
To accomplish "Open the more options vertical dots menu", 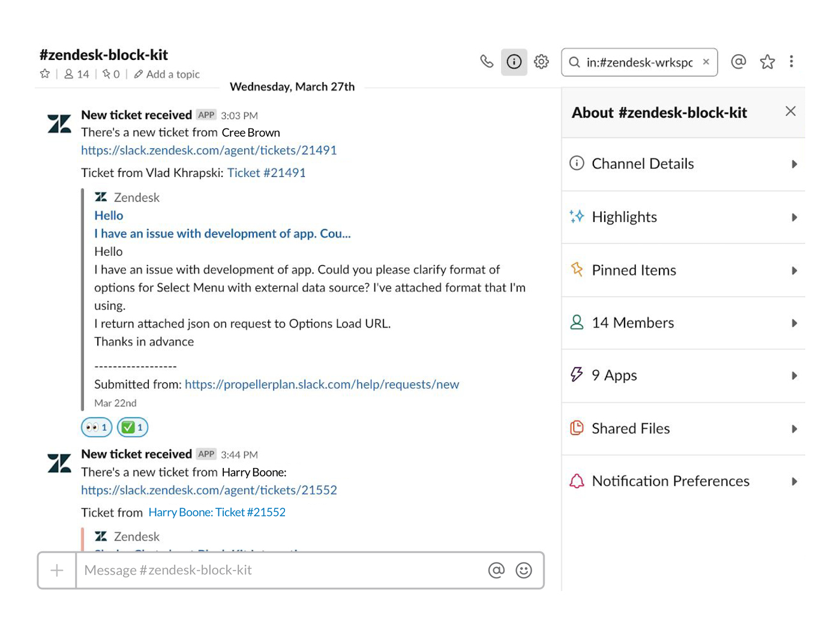I will [791, 62].
